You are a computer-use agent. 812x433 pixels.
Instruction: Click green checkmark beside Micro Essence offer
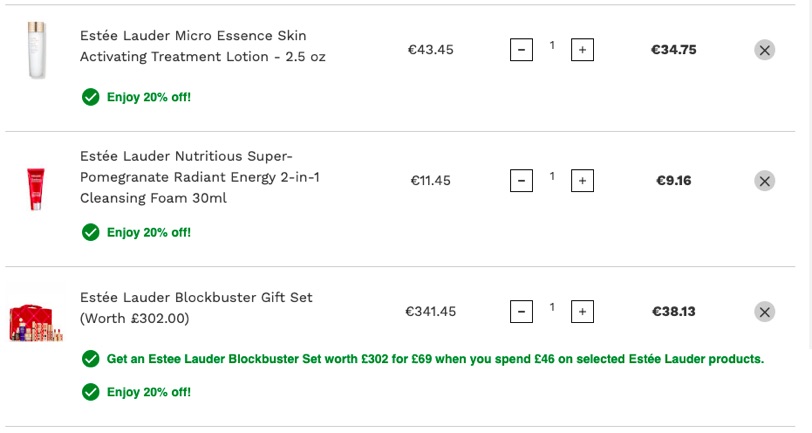91,97
